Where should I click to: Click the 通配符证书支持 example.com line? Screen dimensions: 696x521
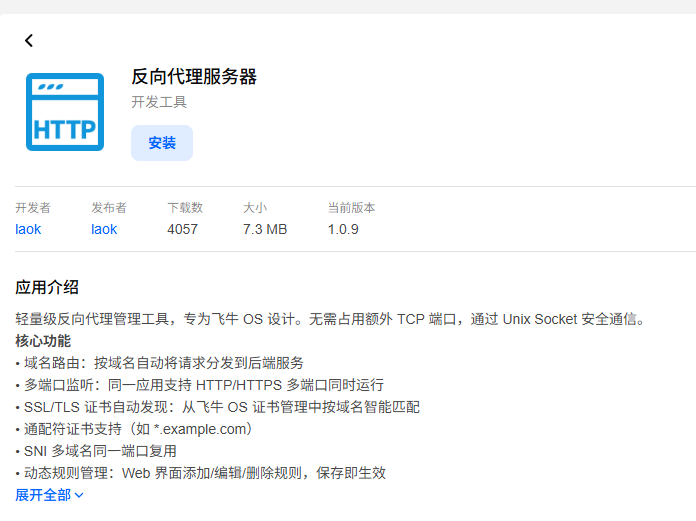134,429
